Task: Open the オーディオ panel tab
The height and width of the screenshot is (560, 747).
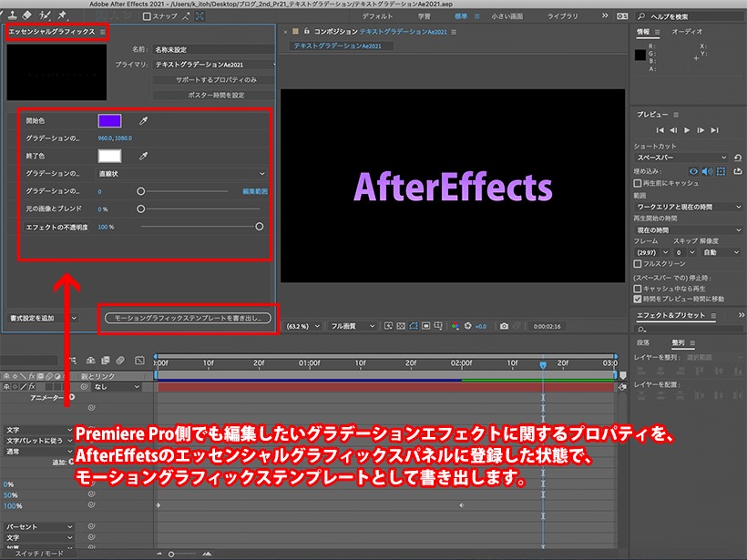Action: click(x=687, y=32)
